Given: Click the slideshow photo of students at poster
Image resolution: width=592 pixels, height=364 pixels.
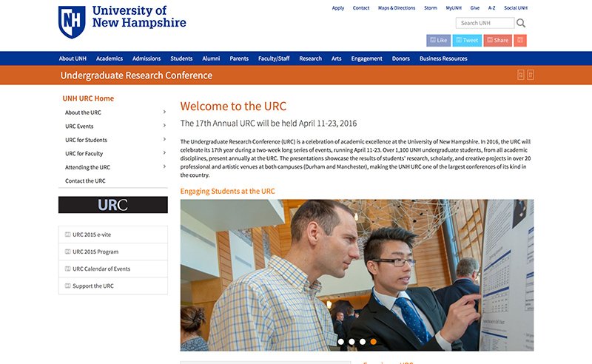Looking at the screenshot, I should point(357,275).
